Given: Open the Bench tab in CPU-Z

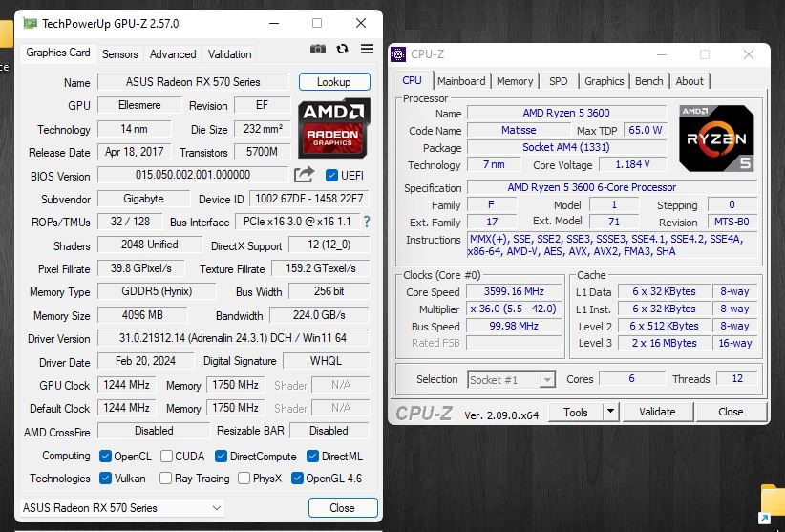Looking at the screenshot, I should click(x=648, y=81).
